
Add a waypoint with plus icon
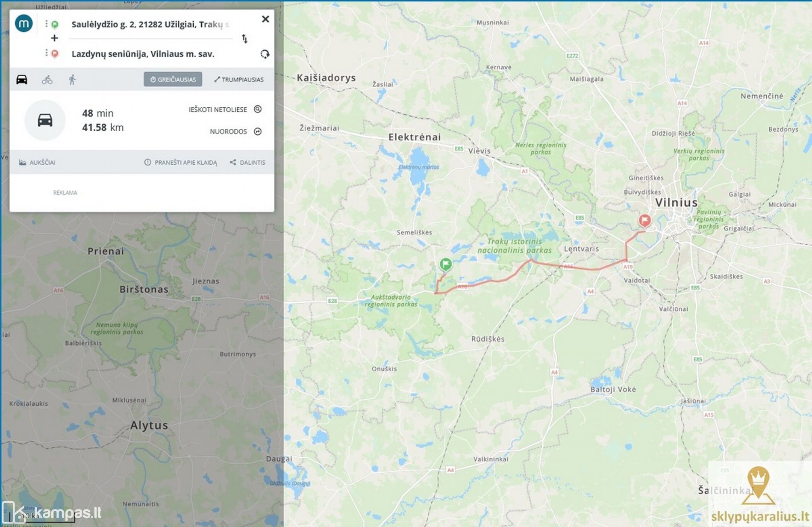pyautogui.click(x=54, y=38)
